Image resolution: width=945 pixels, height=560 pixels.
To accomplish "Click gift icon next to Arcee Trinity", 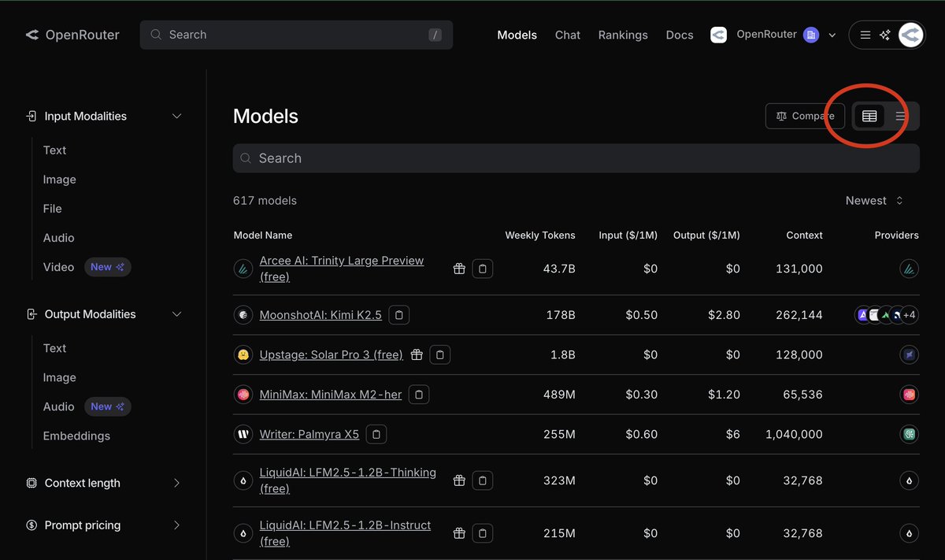I will [x=459, y=269].
